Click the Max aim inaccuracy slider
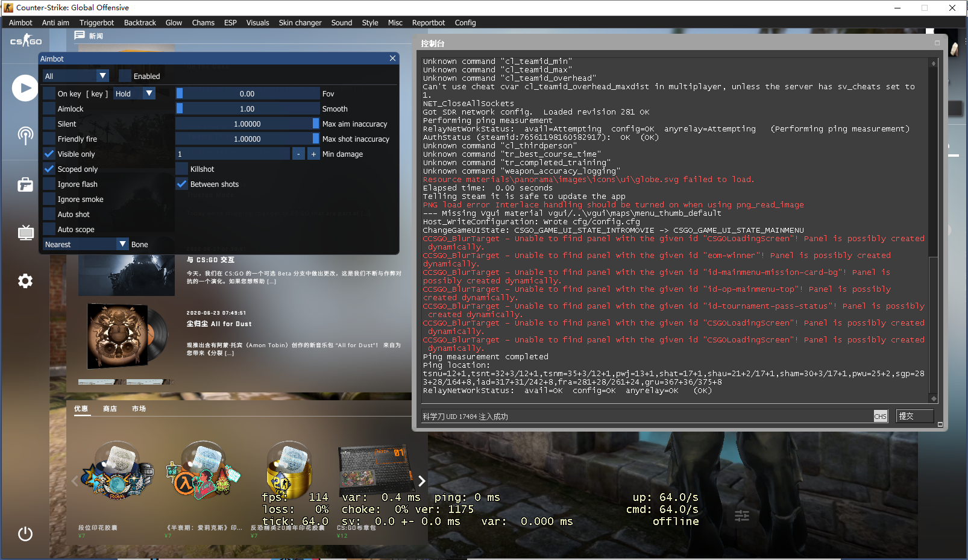 [x=248, y=124]
